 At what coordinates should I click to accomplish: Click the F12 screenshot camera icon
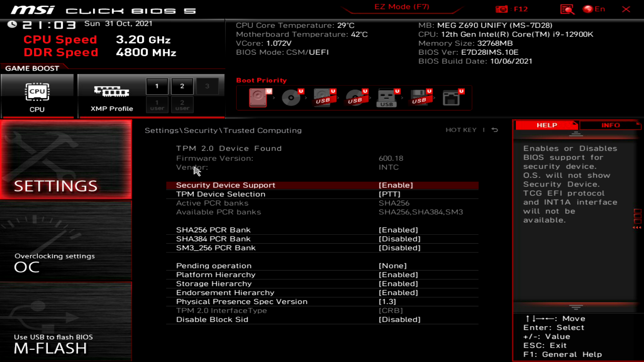pos(502,9)
